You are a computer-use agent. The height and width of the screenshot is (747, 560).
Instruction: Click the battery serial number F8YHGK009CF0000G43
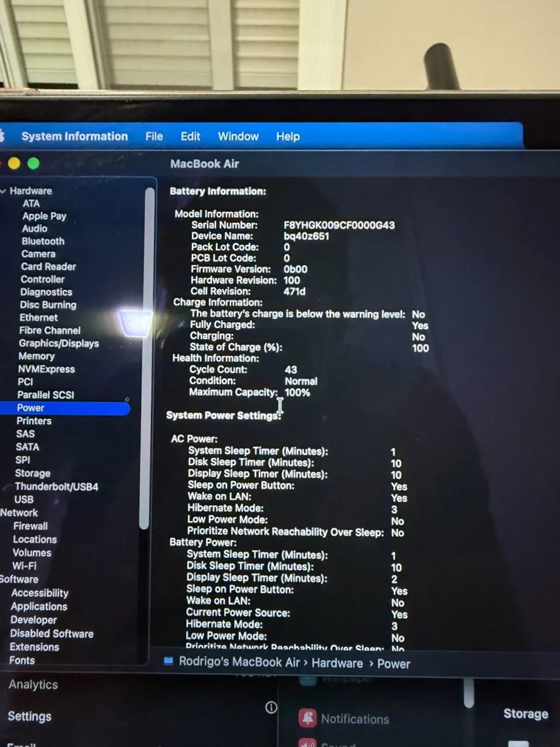(339, 225)
